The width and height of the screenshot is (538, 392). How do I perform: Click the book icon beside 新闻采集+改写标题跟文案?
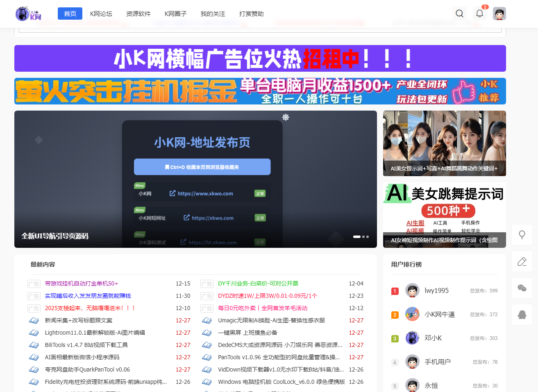click(x=34, y=320)
